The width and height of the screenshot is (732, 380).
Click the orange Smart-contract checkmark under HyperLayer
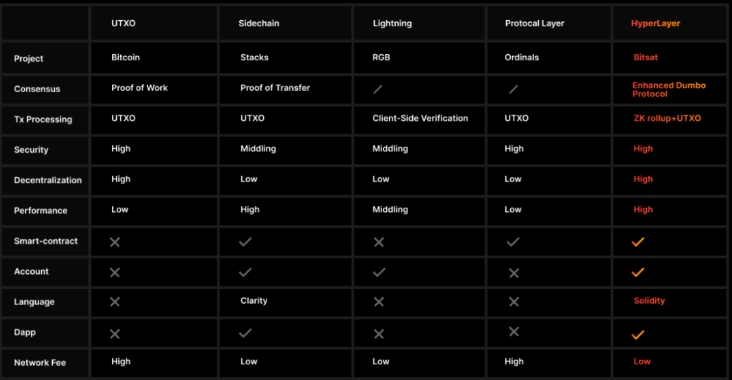pos(637,242)
